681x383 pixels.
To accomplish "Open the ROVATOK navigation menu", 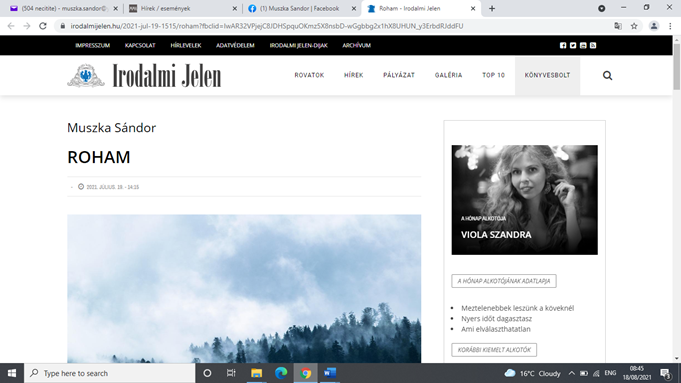I will pyautogui.click(x=309, y=75).
